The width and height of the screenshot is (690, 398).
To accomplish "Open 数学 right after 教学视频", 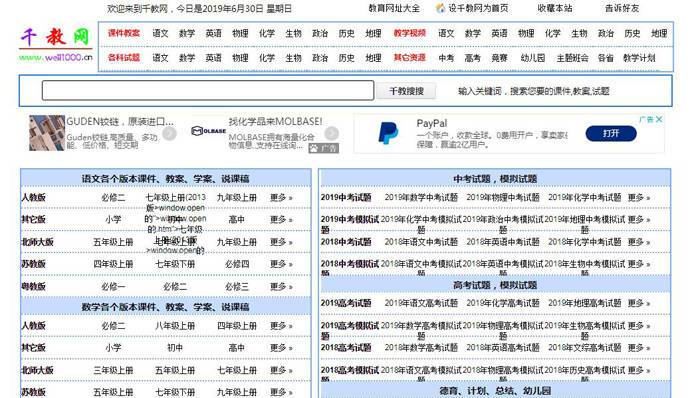I will coord(472,33).
